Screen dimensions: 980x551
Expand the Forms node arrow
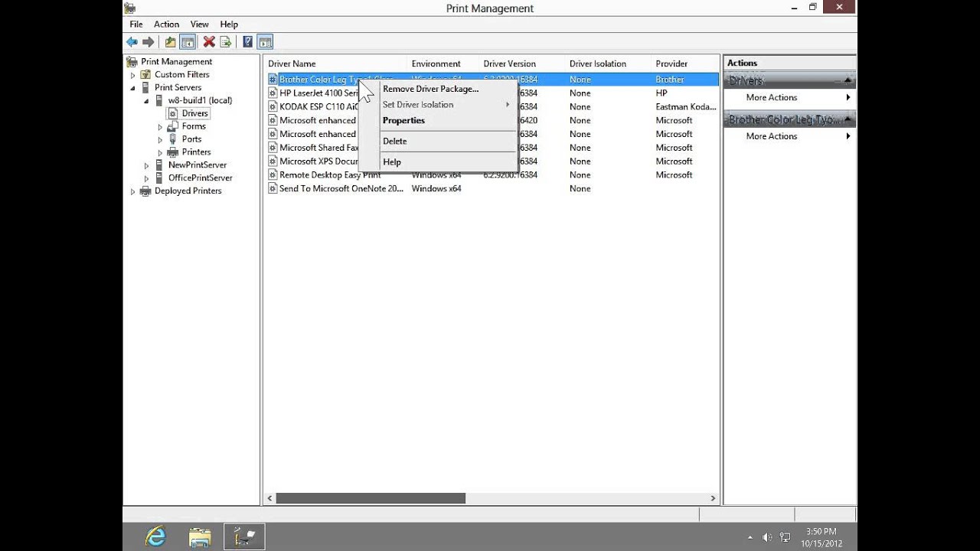[160, 127]
